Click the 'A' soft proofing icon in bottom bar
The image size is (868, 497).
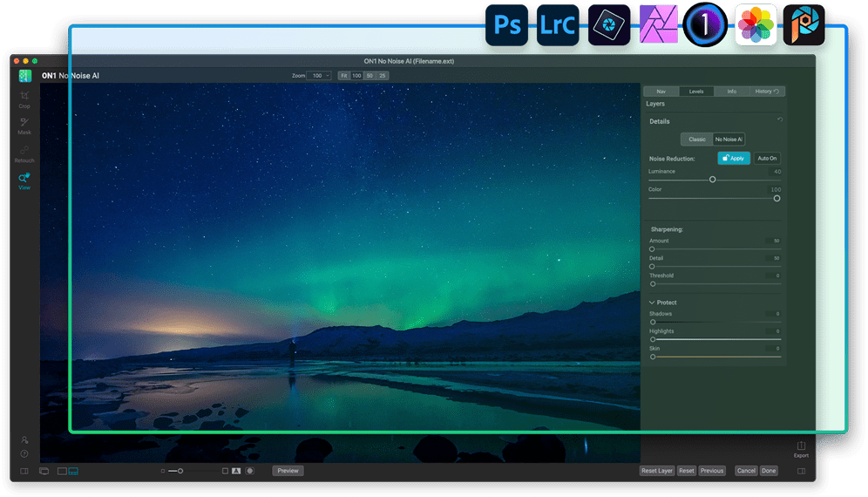coord(236,471)
